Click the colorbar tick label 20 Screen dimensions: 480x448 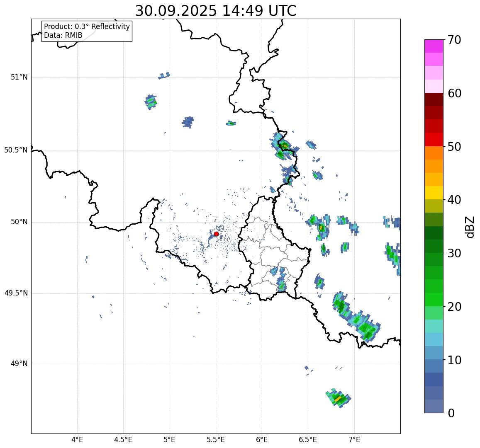[x=454, y=306]
